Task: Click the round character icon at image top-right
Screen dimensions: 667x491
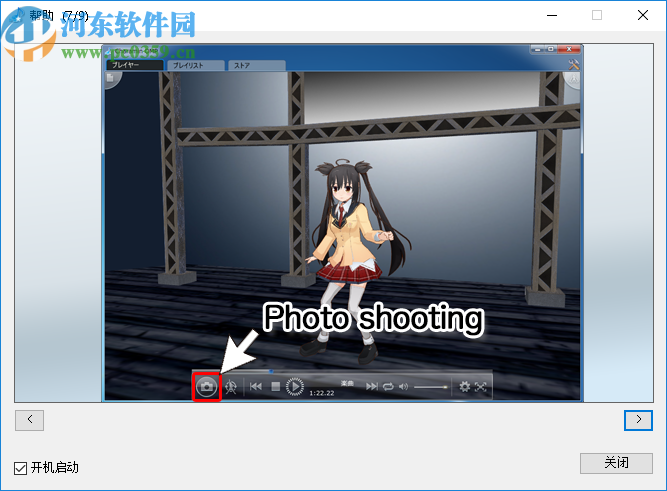Action: pos(573,79)
